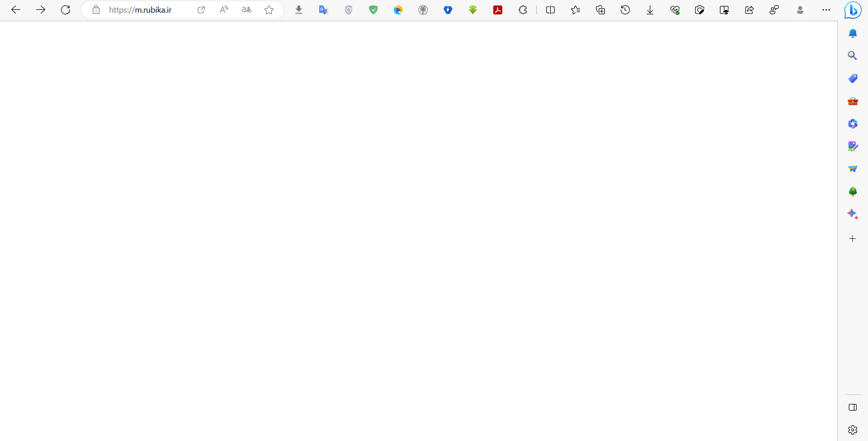Toggle the sidebar pane visibility
The image size is (868, 441).
pos(853,407)
